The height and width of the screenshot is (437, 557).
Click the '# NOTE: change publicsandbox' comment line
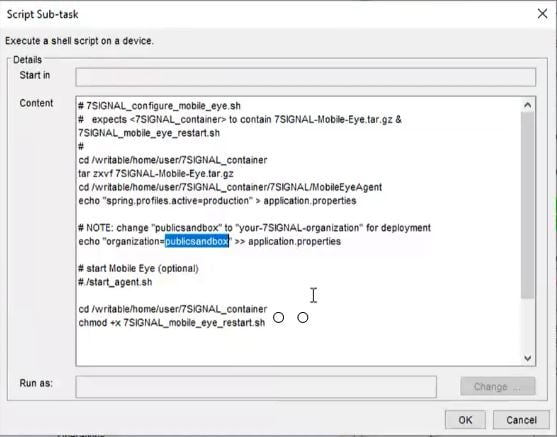[254, 228]
